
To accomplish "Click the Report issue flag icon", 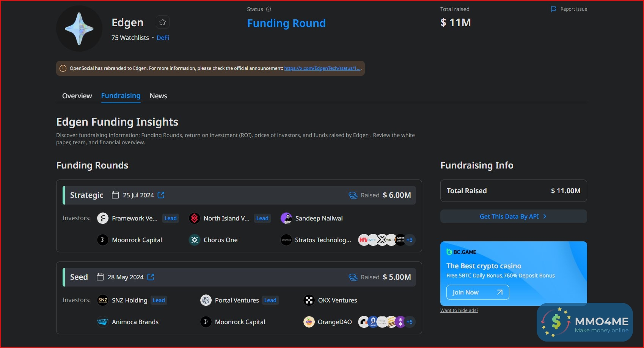I will pyautogui.click(x=554, y=9).
